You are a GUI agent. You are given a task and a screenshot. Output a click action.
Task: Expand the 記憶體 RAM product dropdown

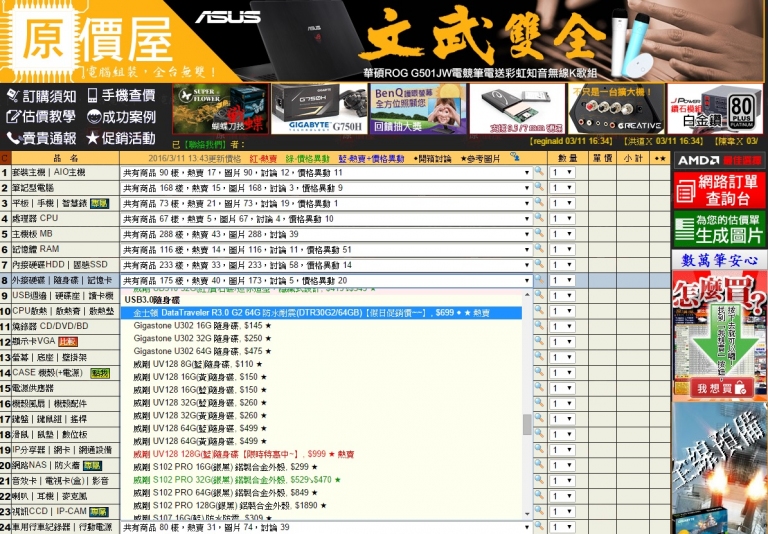click(326, 250)
